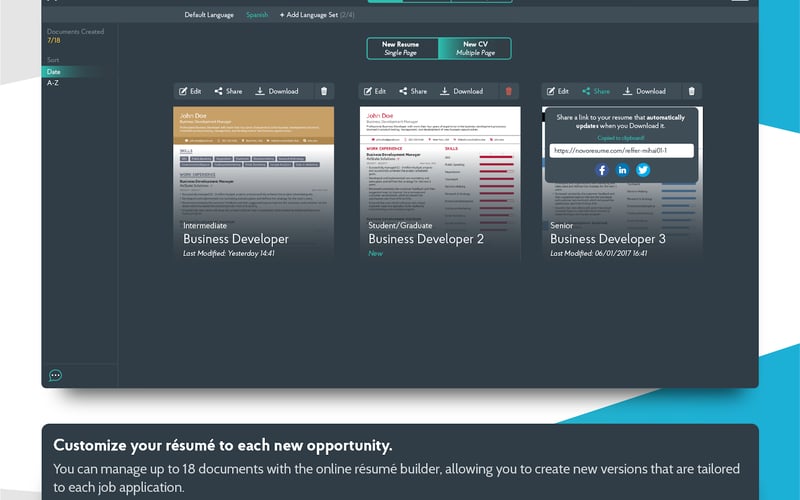Image resolution: width=800 pixels, height=500 pixels.
Task: Click red trash icon for Business Developer 2
Action: 509,91
